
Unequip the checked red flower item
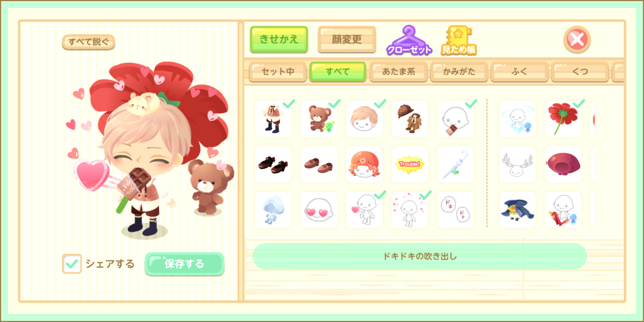click(x=562, y=119)
